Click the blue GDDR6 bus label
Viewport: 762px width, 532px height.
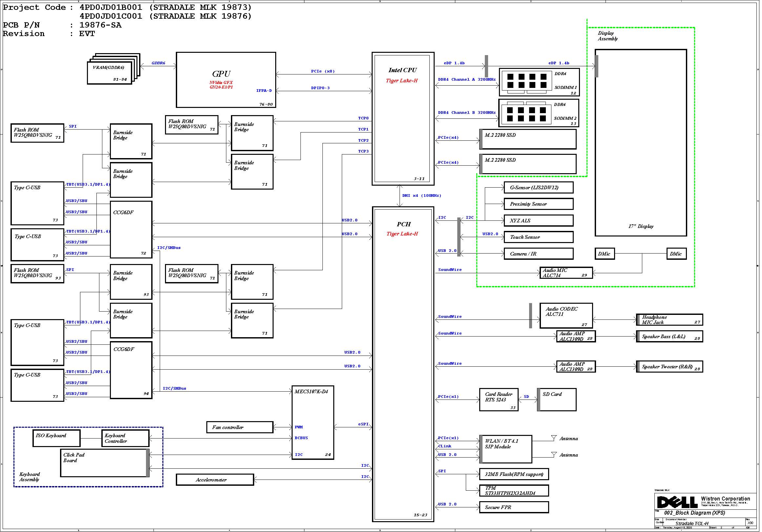[x=159, y=63]
